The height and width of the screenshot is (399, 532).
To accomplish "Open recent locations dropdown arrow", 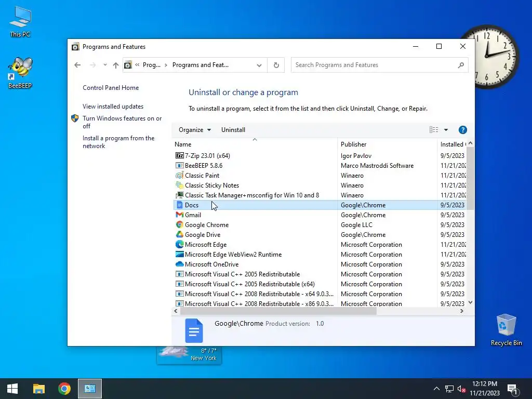I will pyautogui.click(x=105, y=65).
